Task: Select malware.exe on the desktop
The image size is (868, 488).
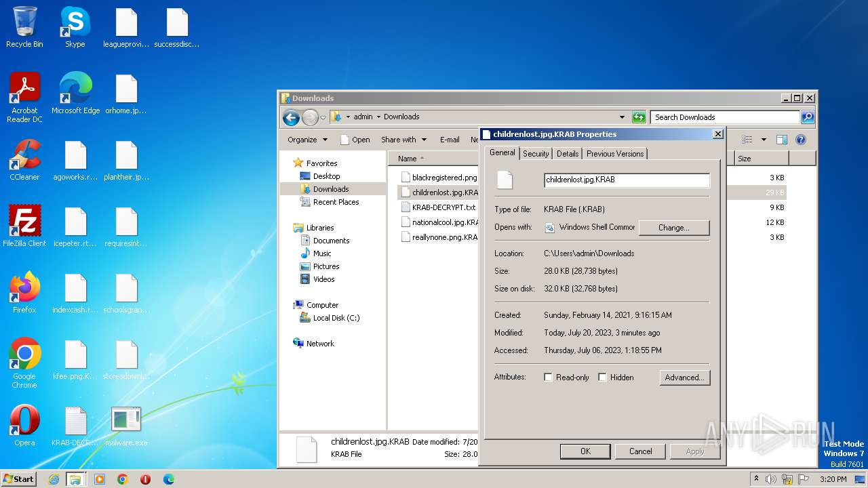Action: (126, 426)
